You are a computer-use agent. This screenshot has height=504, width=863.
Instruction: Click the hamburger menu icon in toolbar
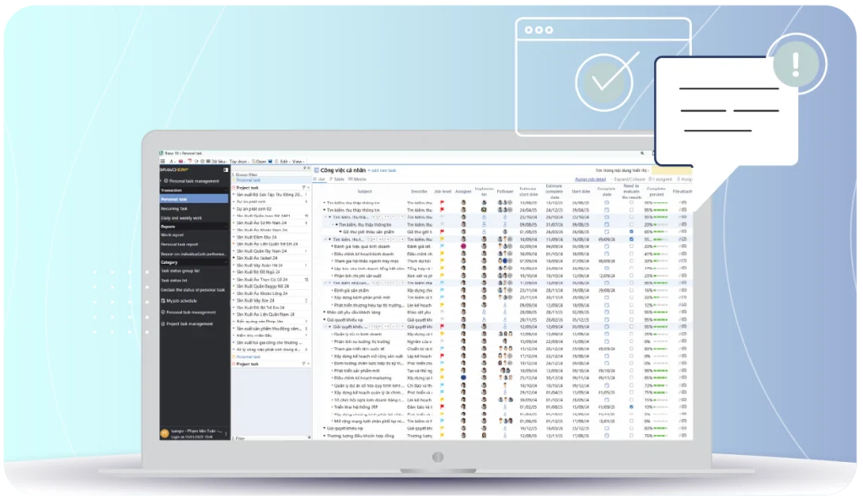tap(163, 161)
